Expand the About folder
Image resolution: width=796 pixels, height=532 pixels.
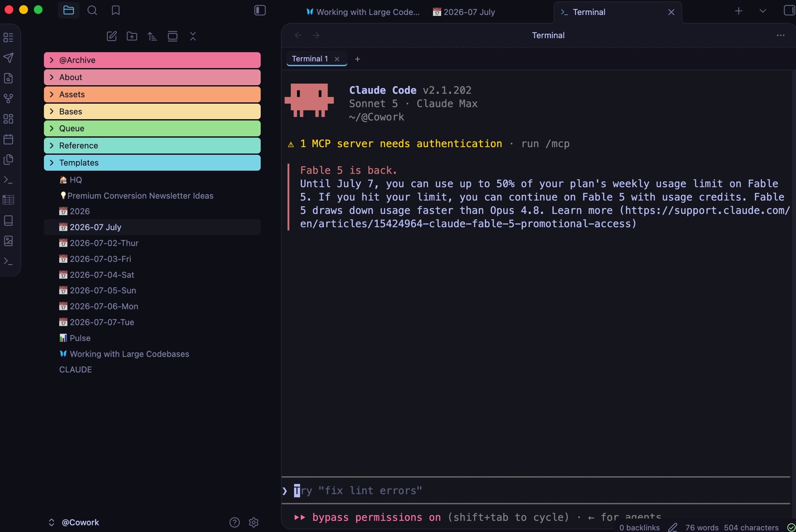(152, 77)
